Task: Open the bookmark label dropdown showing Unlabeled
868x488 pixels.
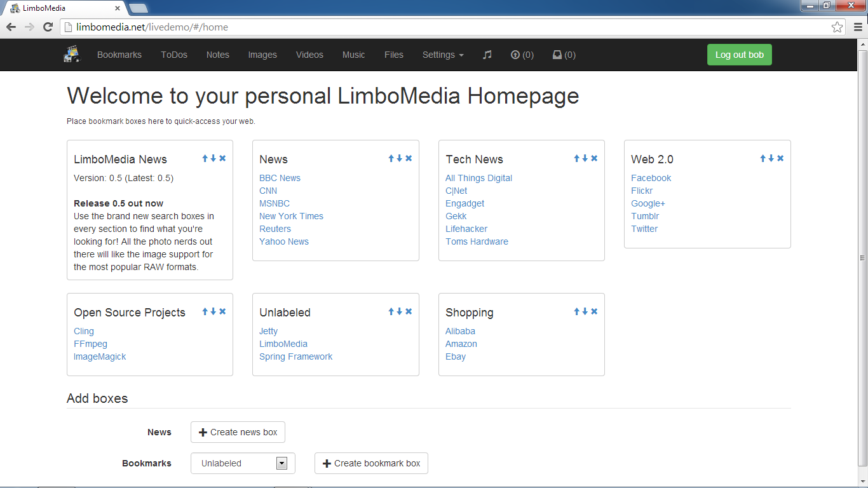Action: pyautogui.click(x=243, y=463)
